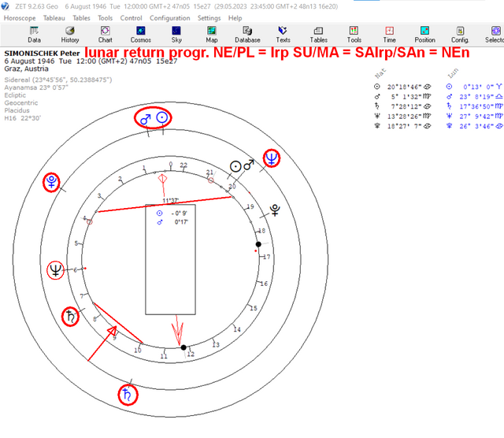This screenshot has height=438, width=504.
Task: Open the Configuration menu
Action: click(170, 18)
